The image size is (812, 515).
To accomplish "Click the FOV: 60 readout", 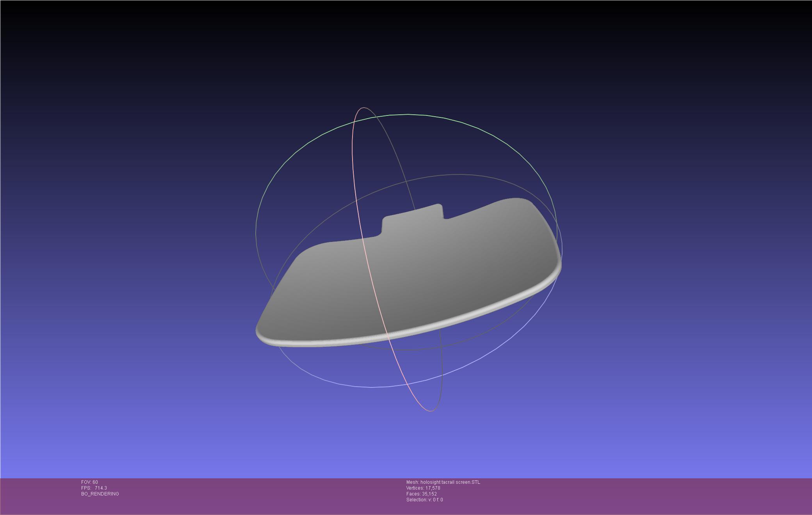I will click(x=89, y=482).
